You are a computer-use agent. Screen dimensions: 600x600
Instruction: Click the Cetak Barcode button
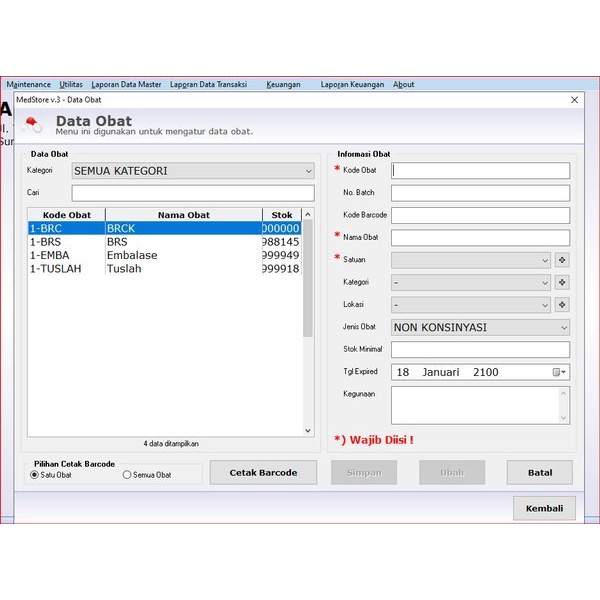coord(263,473)
